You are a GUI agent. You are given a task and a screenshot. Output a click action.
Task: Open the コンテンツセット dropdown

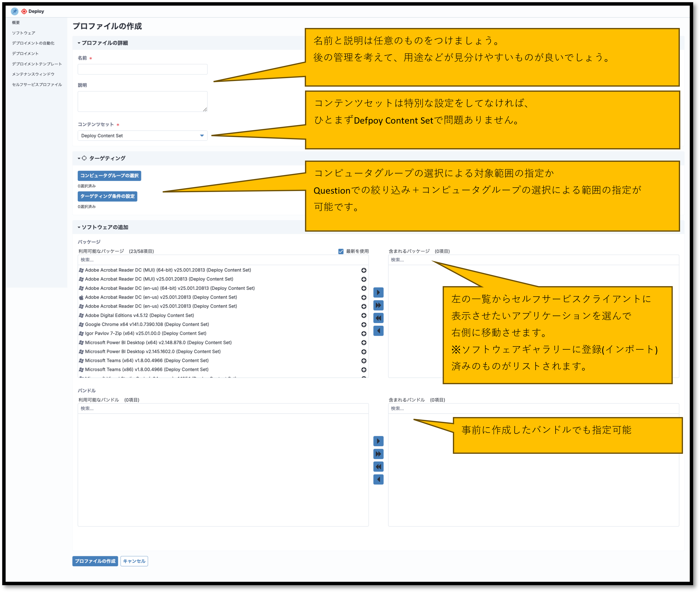tap(143, 136)
